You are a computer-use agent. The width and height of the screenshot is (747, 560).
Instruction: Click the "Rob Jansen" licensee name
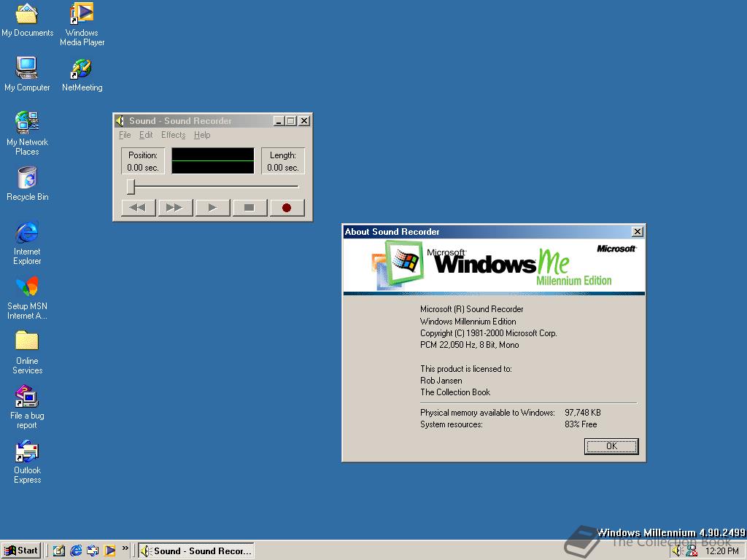441,381
